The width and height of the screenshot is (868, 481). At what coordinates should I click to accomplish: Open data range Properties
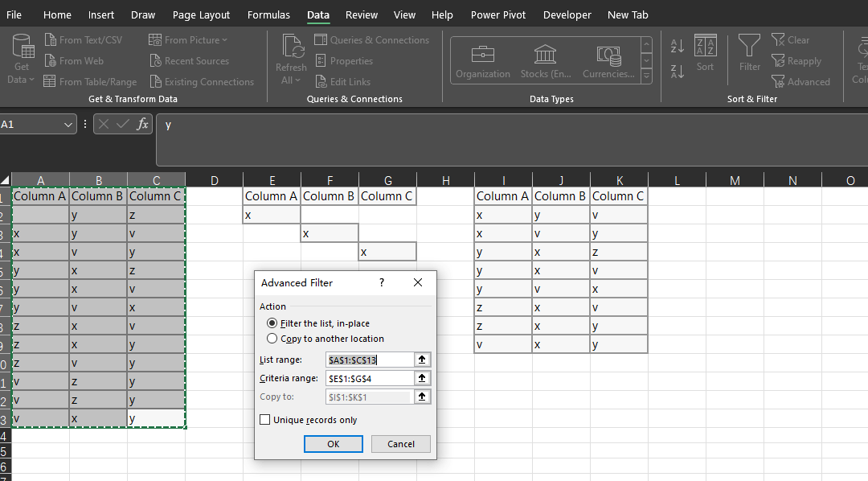point(344,61)
